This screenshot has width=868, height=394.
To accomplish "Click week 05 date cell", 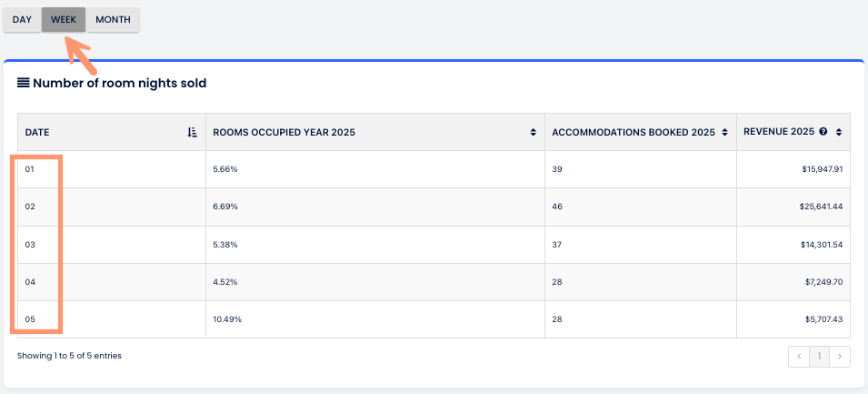I will point(30,319).
